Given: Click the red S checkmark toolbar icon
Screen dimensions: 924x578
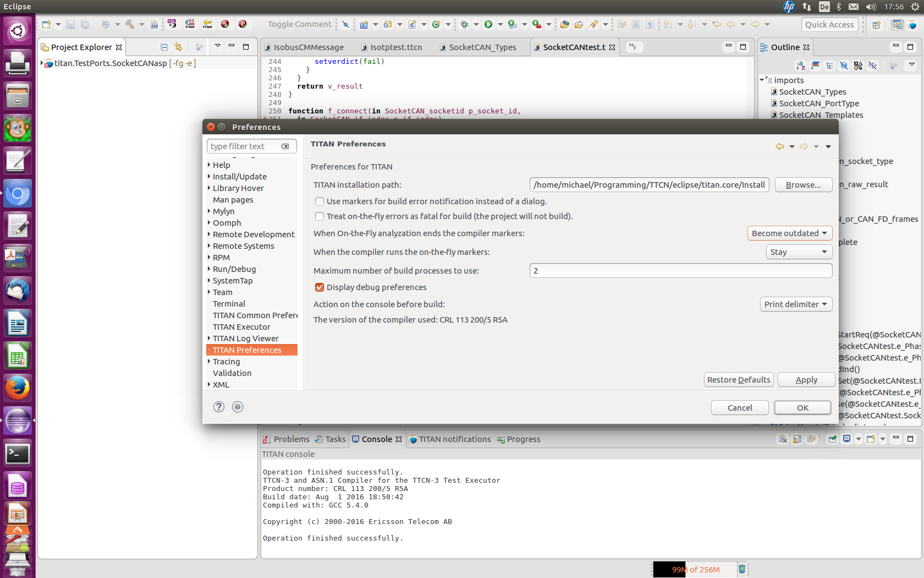Looking at the screenshot, I should pos(225,24).
